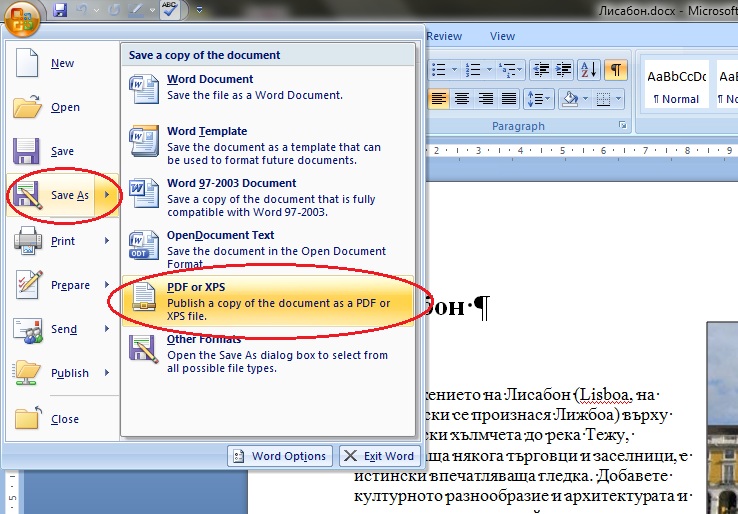The height and width of the screenshot is (514, 738).
Task: Toggle Align Text Left
Action: (x=439, y=99)
